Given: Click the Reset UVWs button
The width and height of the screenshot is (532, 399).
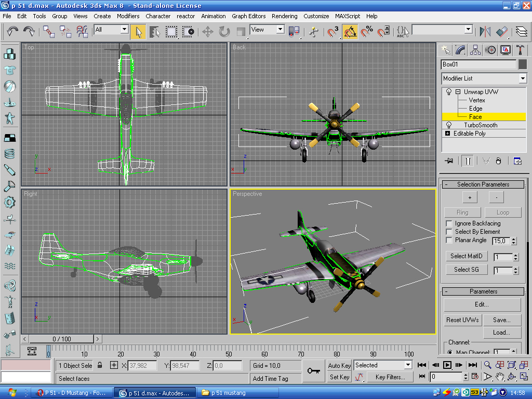Looking at the screenshot, I should point(462,320).
